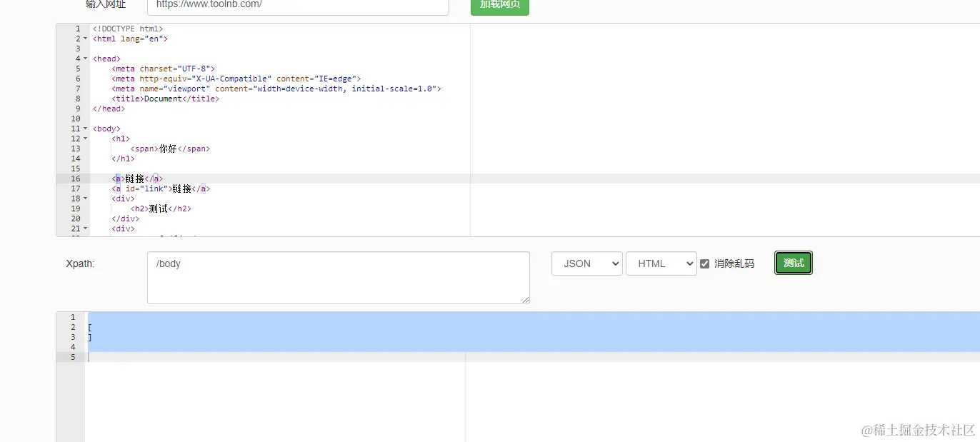This screenshot has height=442, width=980.
Task: Click the <h2>测试</h2> line
Action: click(161, 209)
